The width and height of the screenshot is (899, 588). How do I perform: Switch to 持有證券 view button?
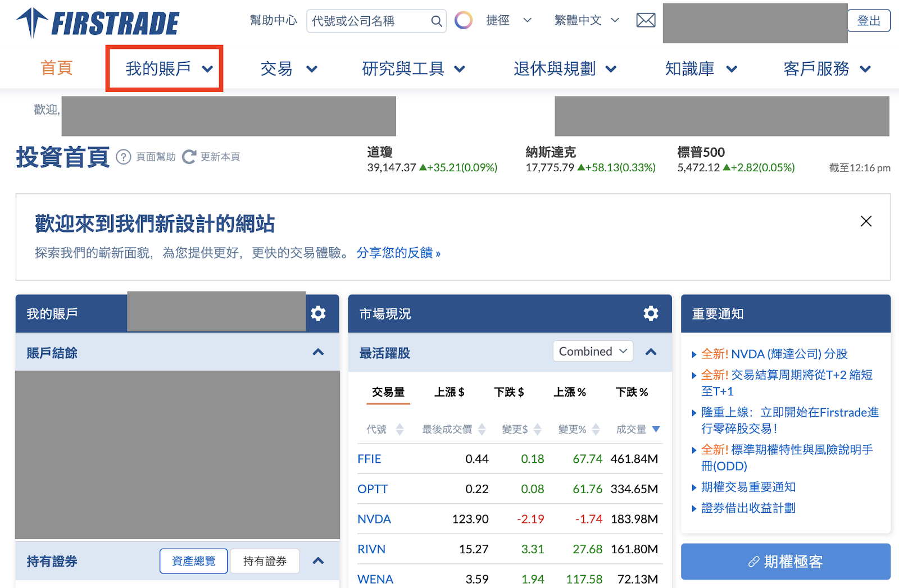coord(265,561)
